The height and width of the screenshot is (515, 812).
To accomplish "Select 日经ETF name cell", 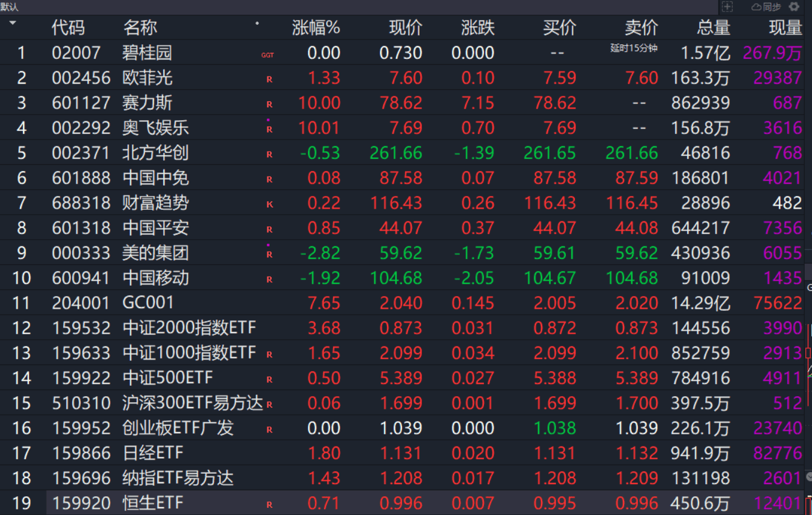I will [x=153, y=453].
